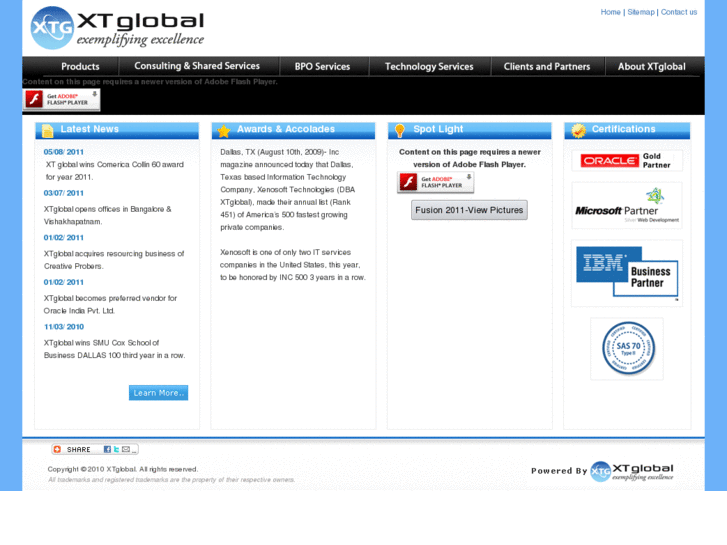Click the Latest News heading
Image resolution: width=727 pixels, height=545 pixels.
click(89, 129)
